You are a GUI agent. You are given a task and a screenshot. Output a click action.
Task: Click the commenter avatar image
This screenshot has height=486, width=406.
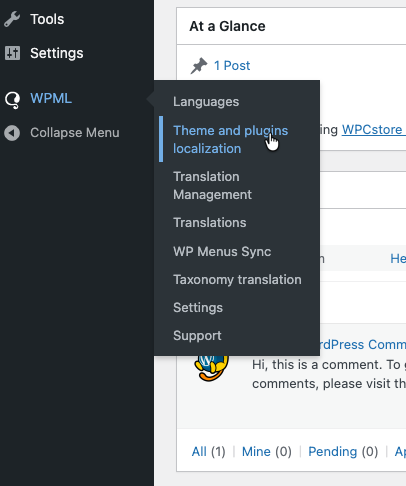[212, 368]
